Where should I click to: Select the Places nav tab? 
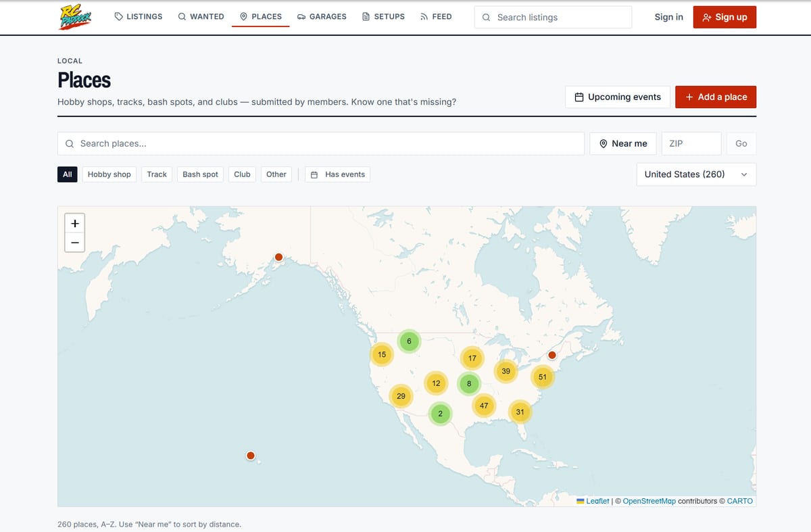261,17
